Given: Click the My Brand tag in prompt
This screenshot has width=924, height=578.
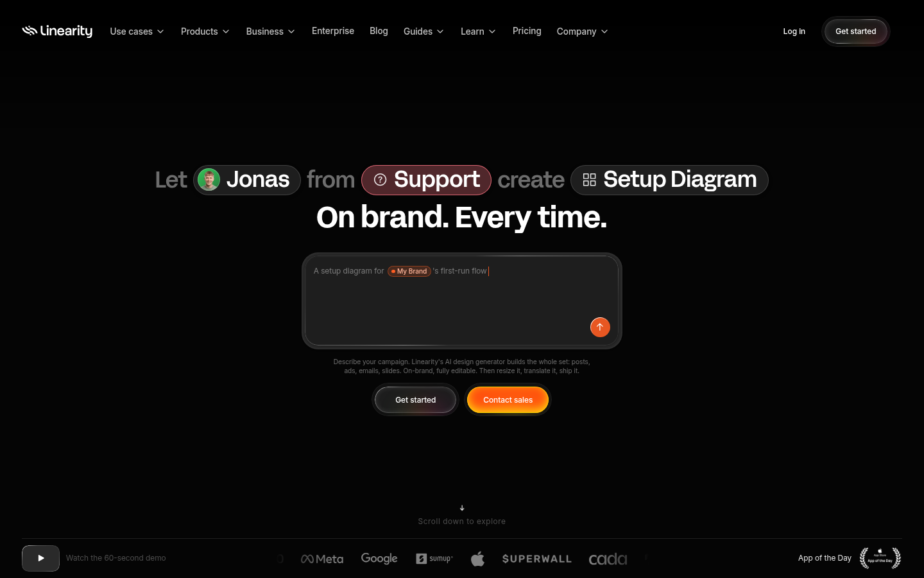Looking at the screenshot, I should (409, 271).
